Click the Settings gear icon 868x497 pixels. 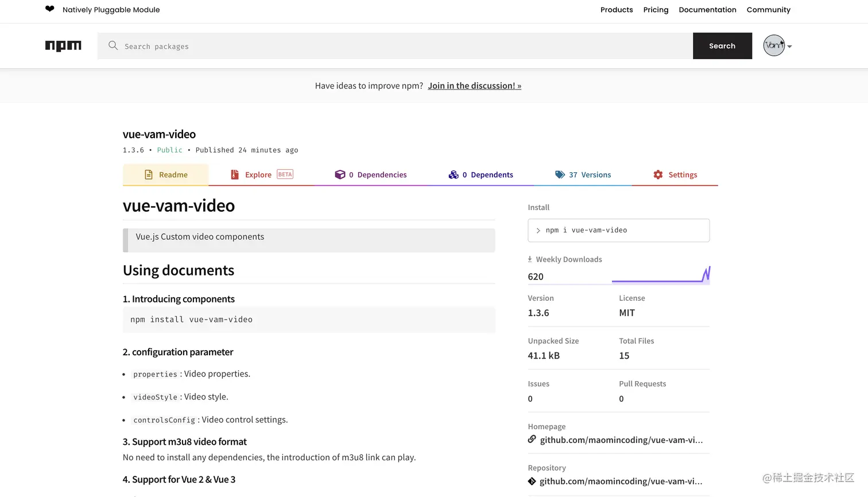(x=658, y=174)
